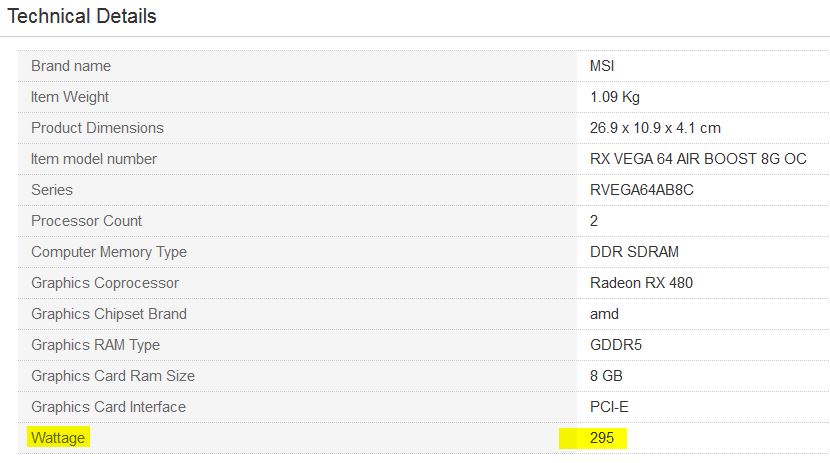
Task: Click the Item Weight label
Action: tap(69, 97)
